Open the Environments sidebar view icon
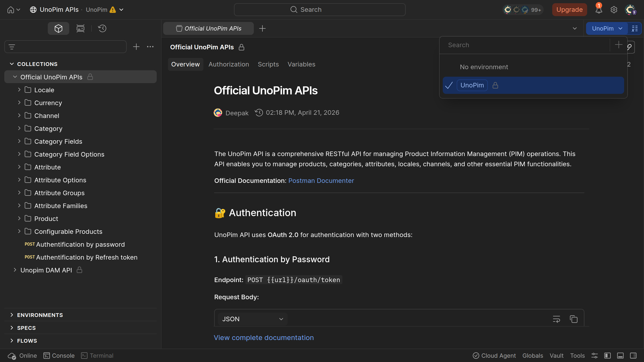This screenshot has height=362, width=644. [80, 28]
